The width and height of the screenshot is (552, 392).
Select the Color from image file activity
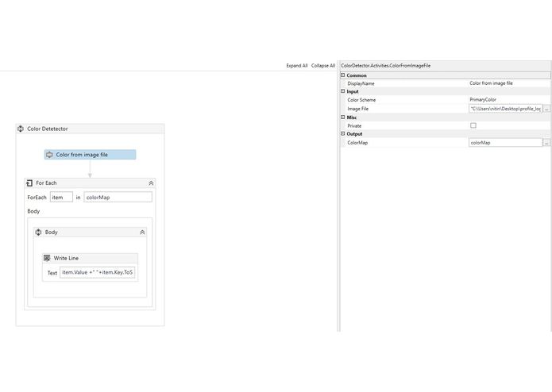[x=90, y=155]
